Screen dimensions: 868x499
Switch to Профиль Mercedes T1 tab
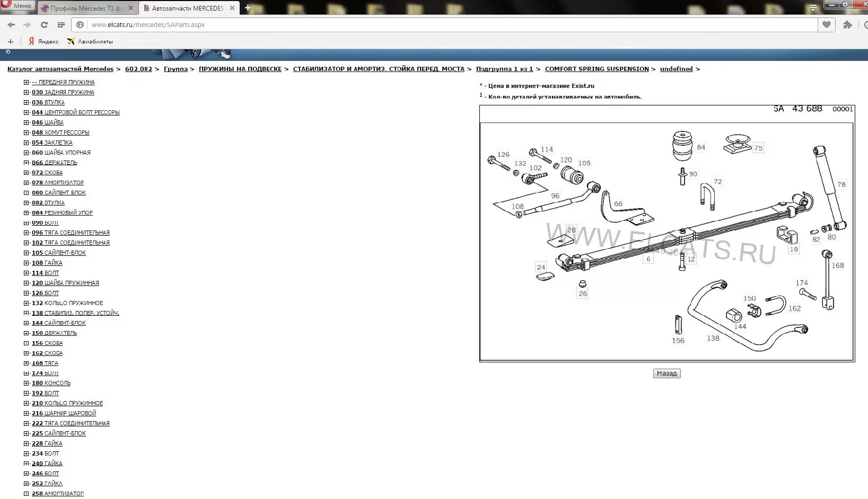point(87,8)
